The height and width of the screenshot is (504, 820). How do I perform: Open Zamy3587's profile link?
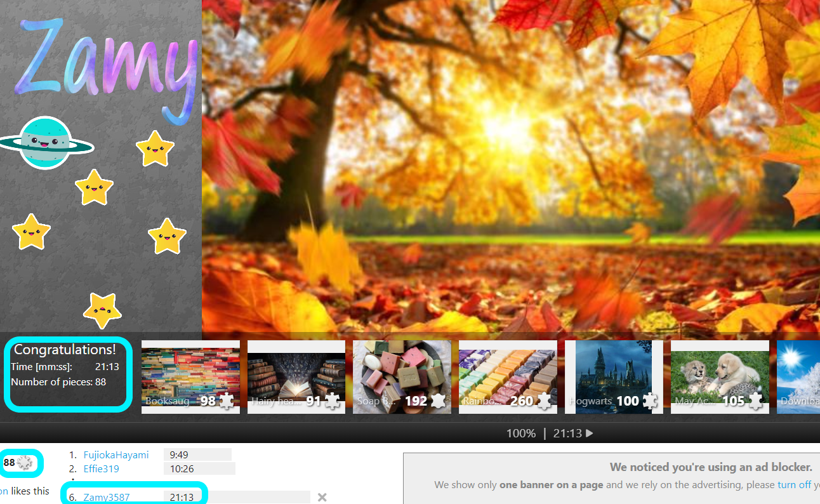pos(107,498)
